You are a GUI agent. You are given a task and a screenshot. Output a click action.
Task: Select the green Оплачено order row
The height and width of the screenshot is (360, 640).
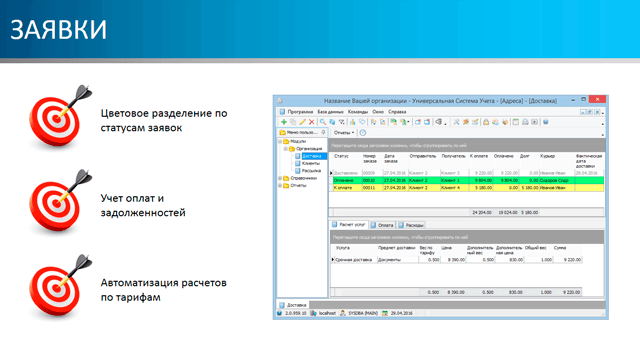467,180
